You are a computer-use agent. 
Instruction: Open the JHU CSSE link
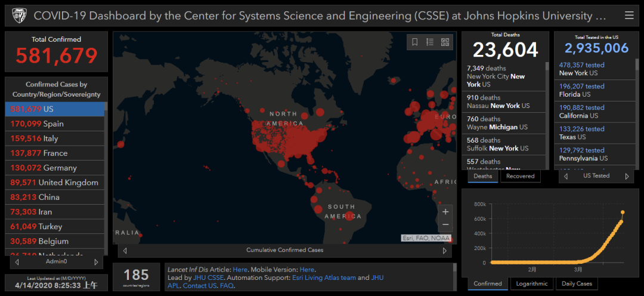point(208,277)
